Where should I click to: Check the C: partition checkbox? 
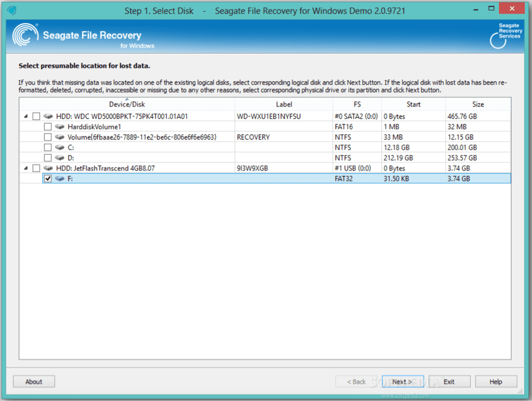point(48,148)
